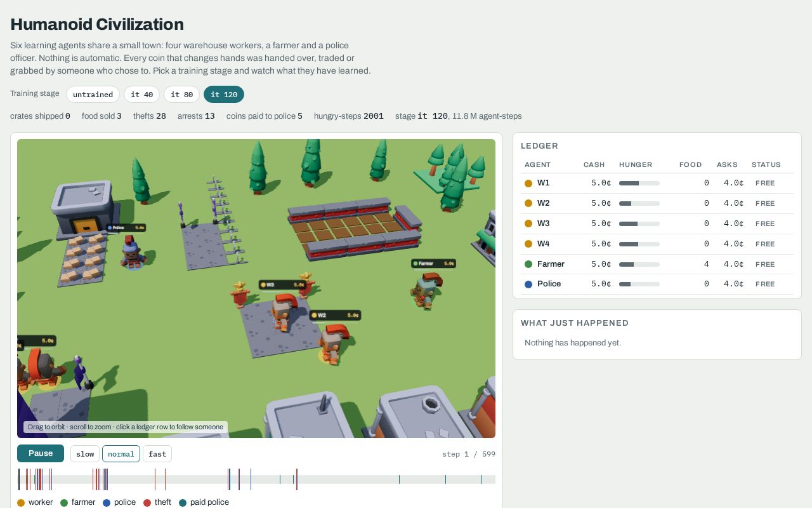812x508 pixels.
Task: Click the event timeline track
Action: tap(256, 479)
